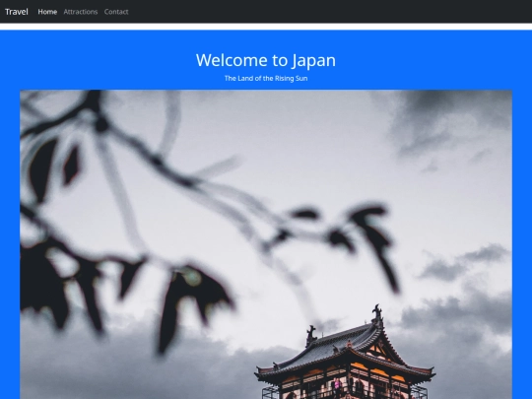Click the Travel brand logo link
The width and height of the screenshot is (532, 399).
pos(17,12)
